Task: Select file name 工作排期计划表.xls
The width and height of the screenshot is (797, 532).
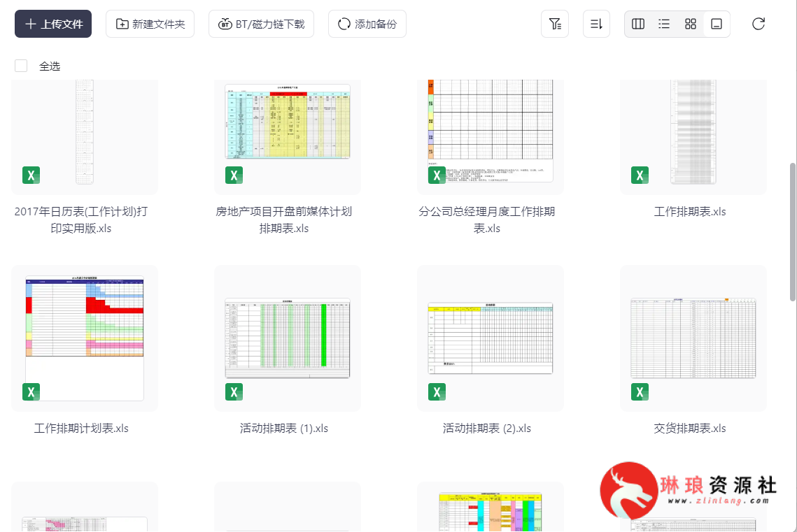Action: click(81, 429)
